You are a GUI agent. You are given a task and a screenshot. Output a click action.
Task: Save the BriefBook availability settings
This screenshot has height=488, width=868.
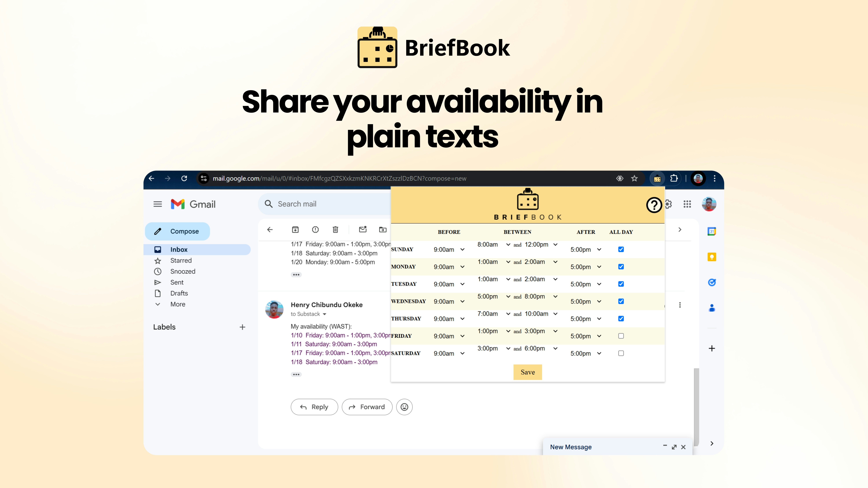coord(528,372)
